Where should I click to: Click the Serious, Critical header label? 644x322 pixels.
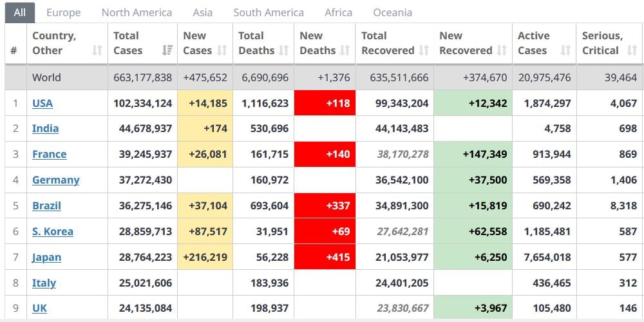tap(602, 43)
